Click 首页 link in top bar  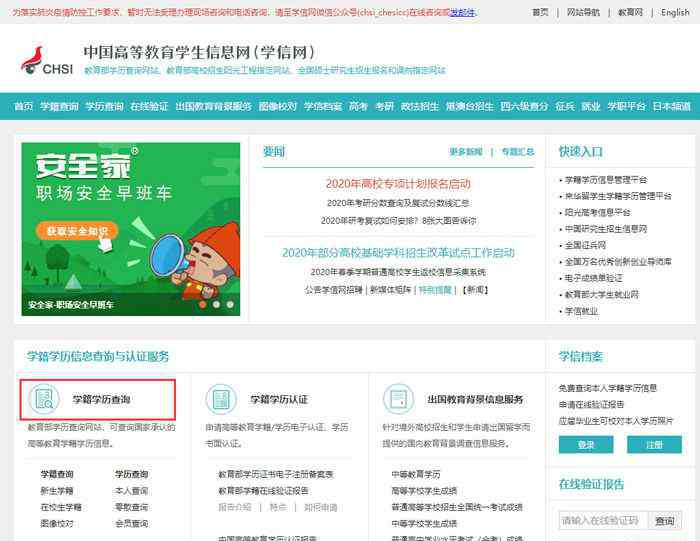pos(540,12)
